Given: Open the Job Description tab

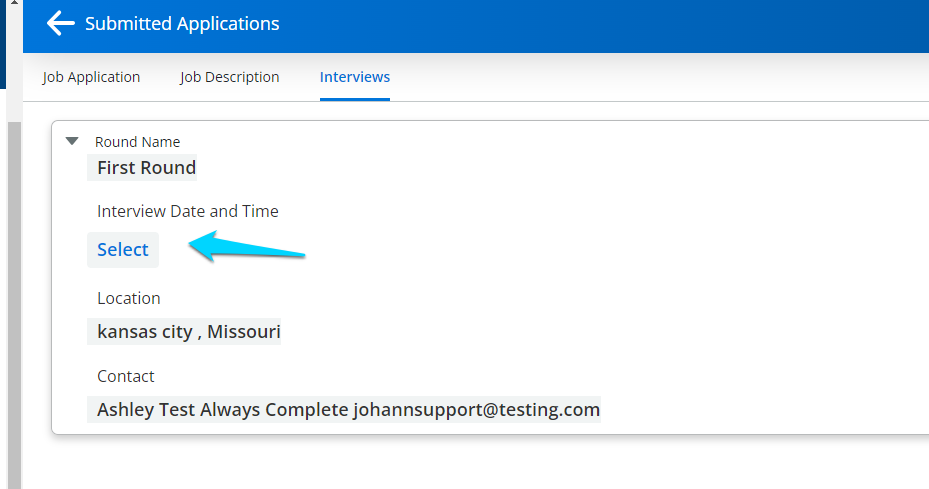Looking at the screenshot, I should pos(229,77).
